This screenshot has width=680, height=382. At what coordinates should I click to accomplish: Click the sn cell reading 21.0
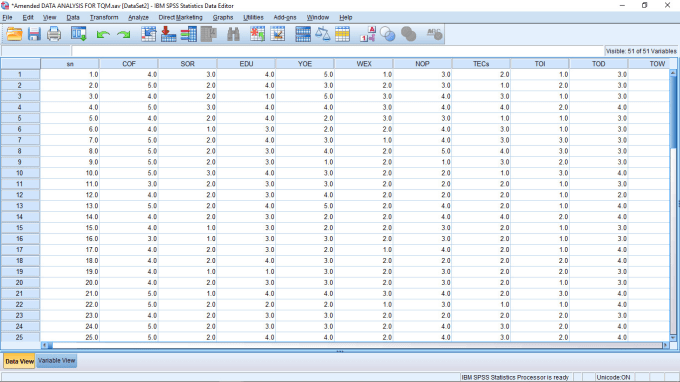pyautogui.click(x=70, y=294)
